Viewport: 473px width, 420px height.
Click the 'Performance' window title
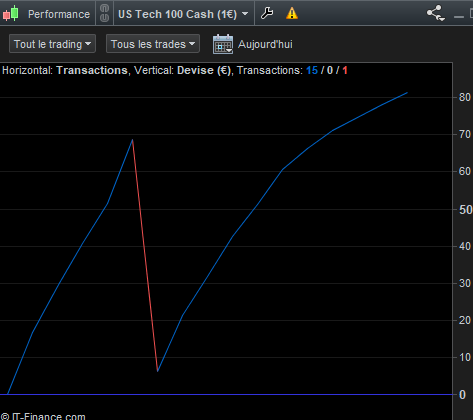tap(59, 14)
